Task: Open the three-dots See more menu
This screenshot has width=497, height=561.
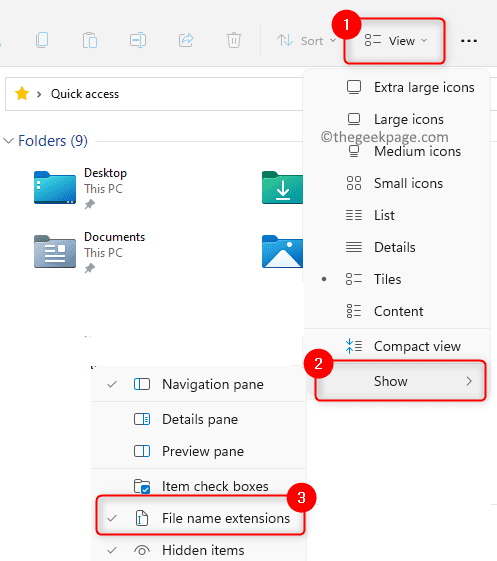Action: [x=469, y=41]
